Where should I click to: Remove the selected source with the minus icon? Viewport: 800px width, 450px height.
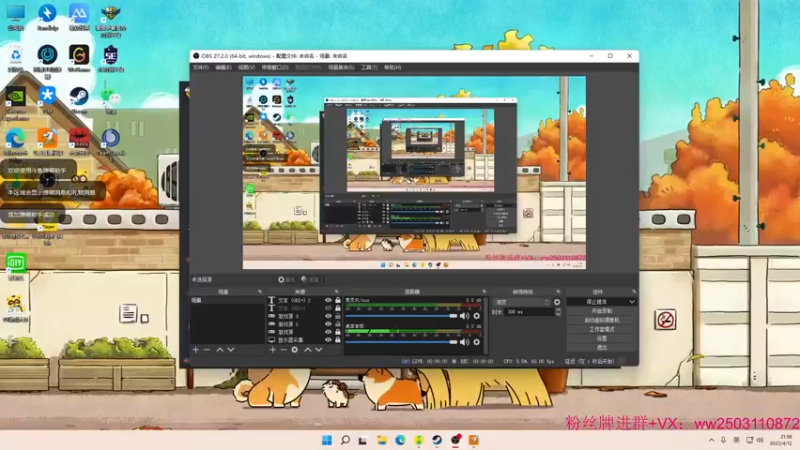pos(284,350)
